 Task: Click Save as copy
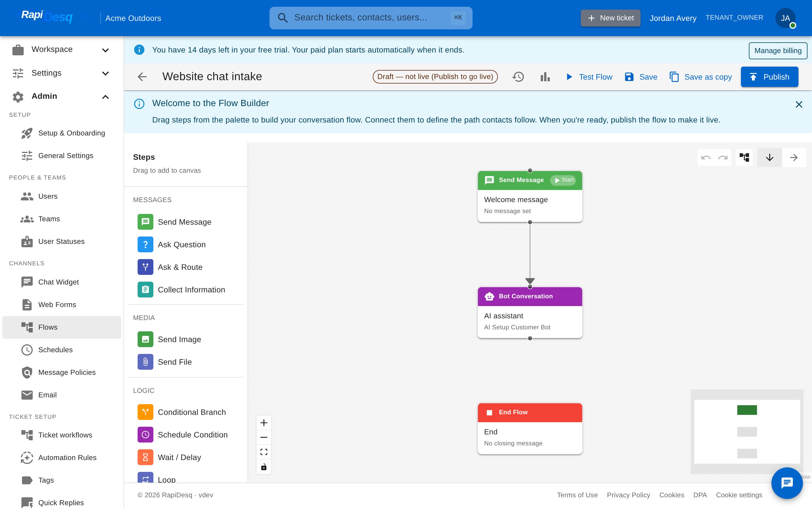tap(701, 76)
